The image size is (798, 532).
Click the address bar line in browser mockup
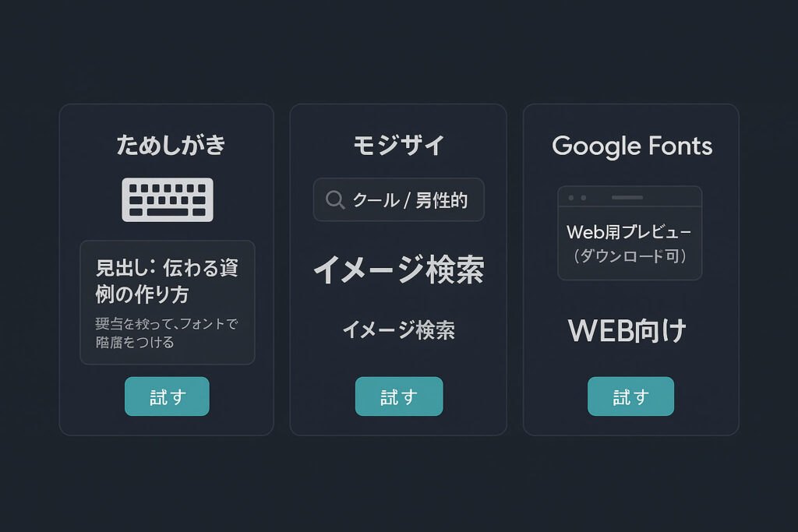(627, 197)
